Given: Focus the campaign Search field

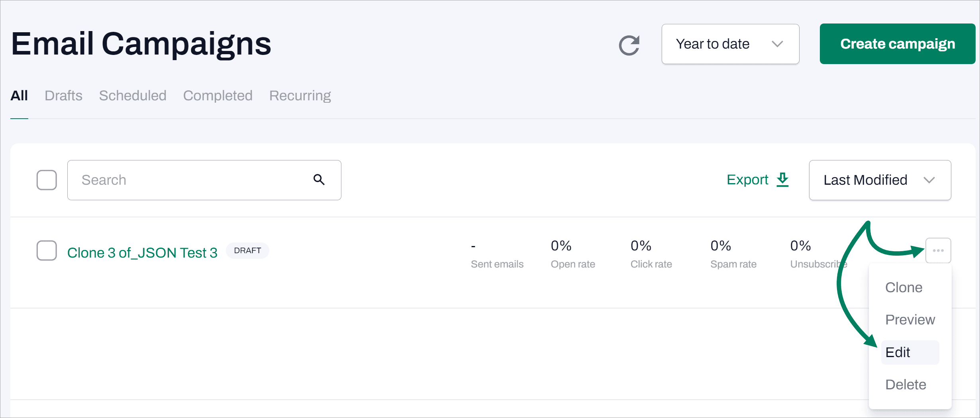Looking at the screenshot, I should pos(191,180).
